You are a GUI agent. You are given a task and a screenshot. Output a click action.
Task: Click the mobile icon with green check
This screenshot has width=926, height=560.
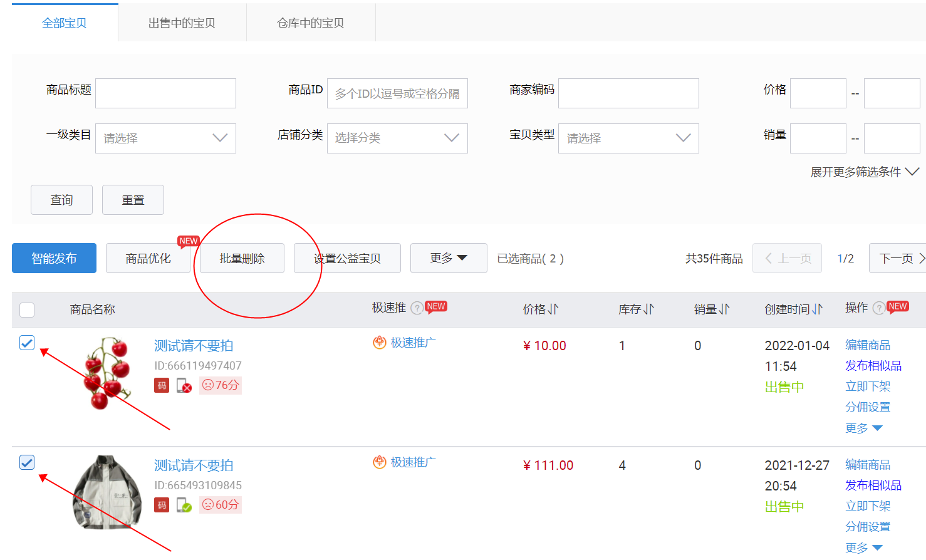pyautogui.click(x=184, y=505)
